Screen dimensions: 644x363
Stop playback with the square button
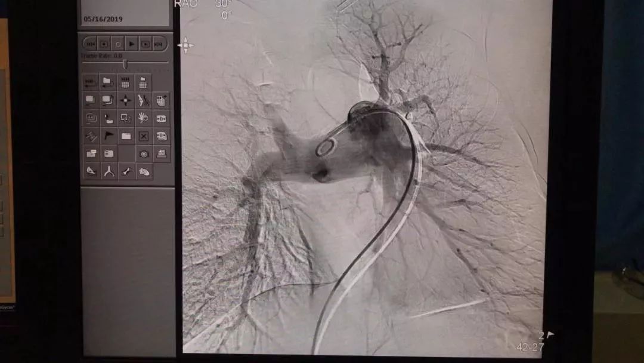pyautogui.click(x=118, y=44)
